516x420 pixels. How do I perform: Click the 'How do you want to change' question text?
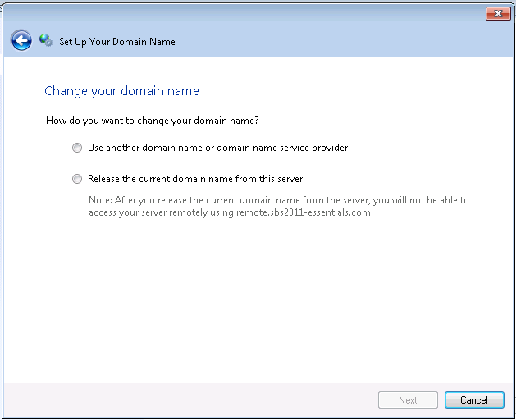(x=153, y=121)
